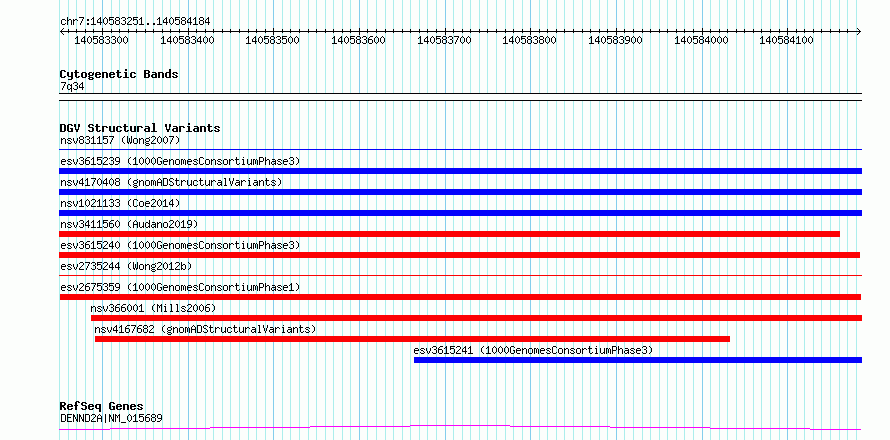
Task: Select the nsv366001 red variant bar
Action: click(x=476, y=318)
